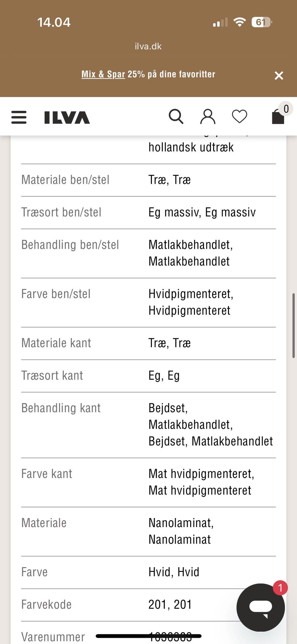Click the ILVA logo to go home
Viewport: 297px width, 644px height.
[66, 117]
